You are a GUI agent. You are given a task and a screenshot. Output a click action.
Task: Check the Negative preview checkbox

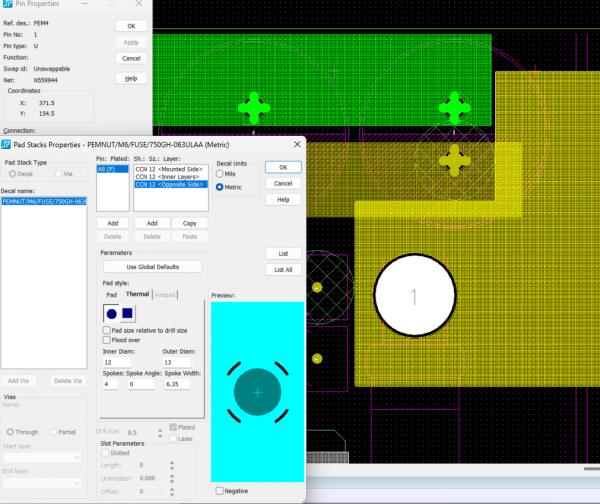click(x=220, y=491)
